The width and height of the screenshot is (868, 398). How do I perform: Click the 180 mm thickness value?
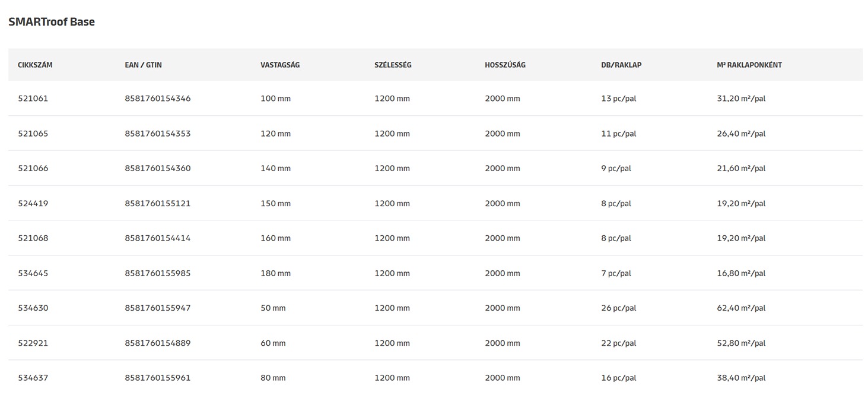tap(275, 273)
